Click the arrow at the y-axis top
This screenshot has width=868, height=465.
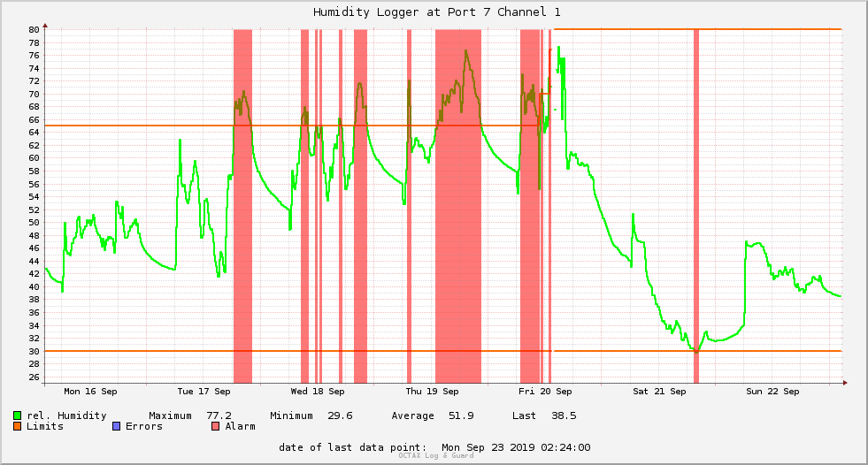[45, 26]
